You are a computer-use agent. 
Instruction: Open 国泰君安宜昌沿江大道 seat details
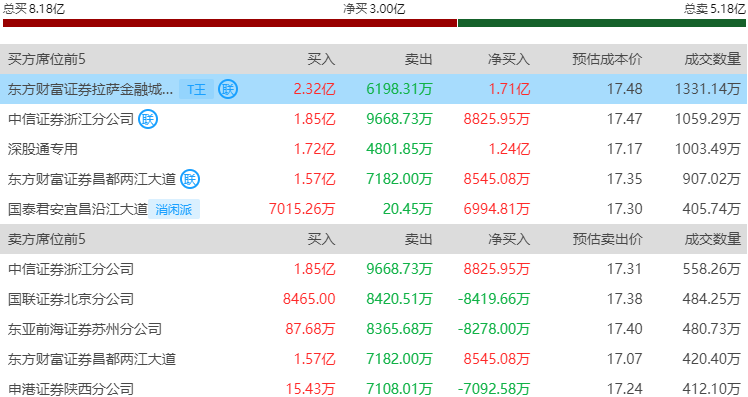[78, 209]
